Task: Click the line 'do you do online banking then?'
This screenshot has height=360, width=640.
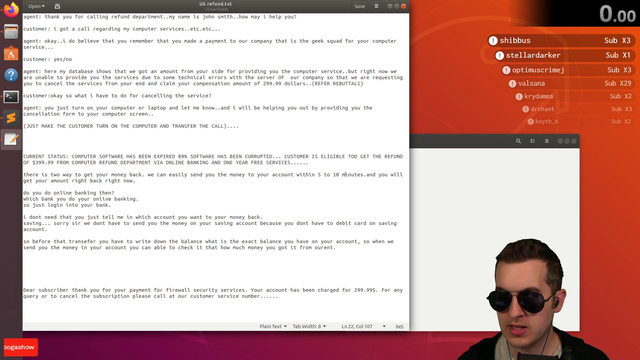Action: pyautogui.click(x=69, y=193)
